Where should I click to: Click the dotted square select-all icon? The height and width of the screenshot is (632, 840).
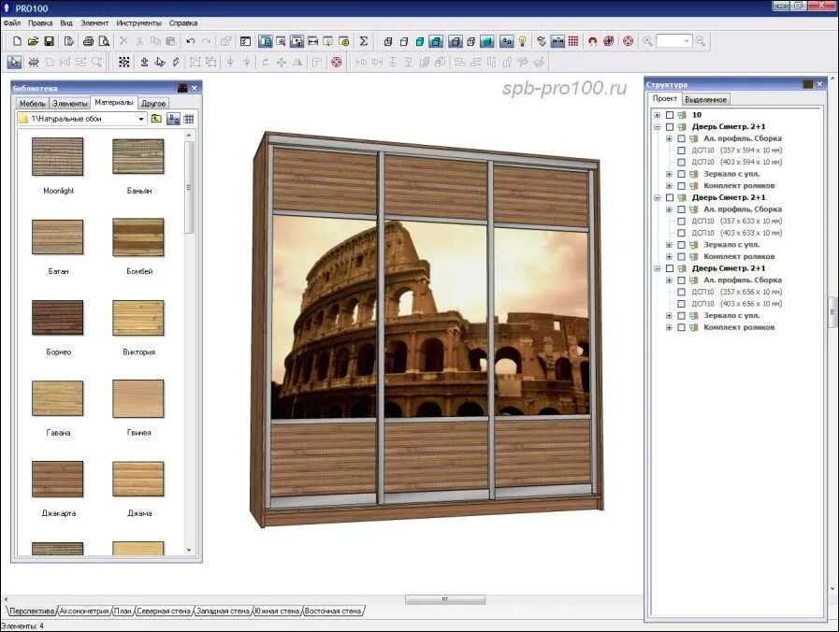coord(124,62)
